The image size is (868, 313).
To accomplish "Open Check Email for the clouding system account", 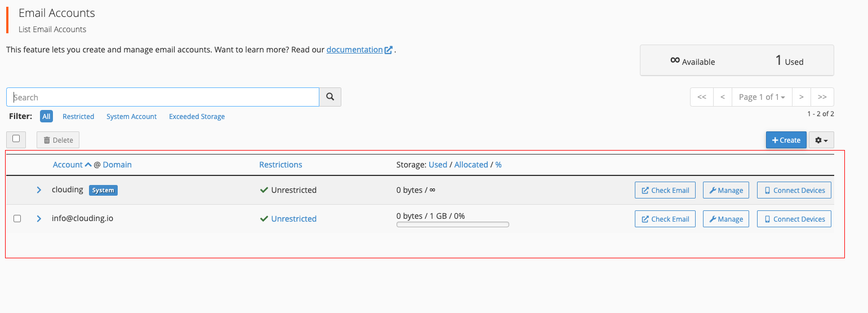I will click(665, 190).
